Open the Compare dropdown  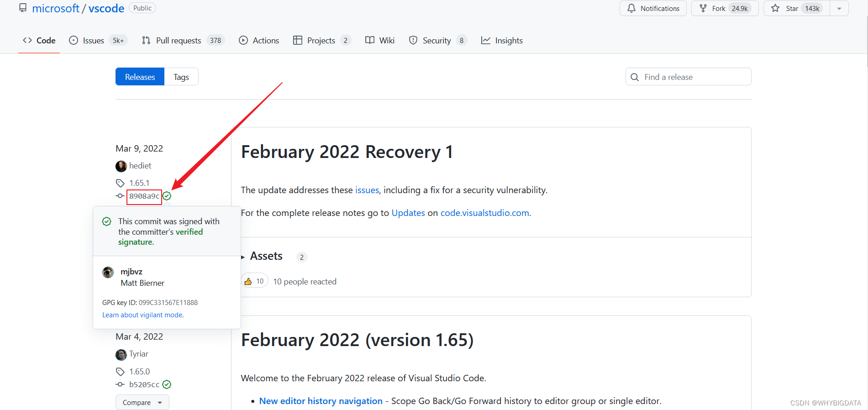coord(142,402)
